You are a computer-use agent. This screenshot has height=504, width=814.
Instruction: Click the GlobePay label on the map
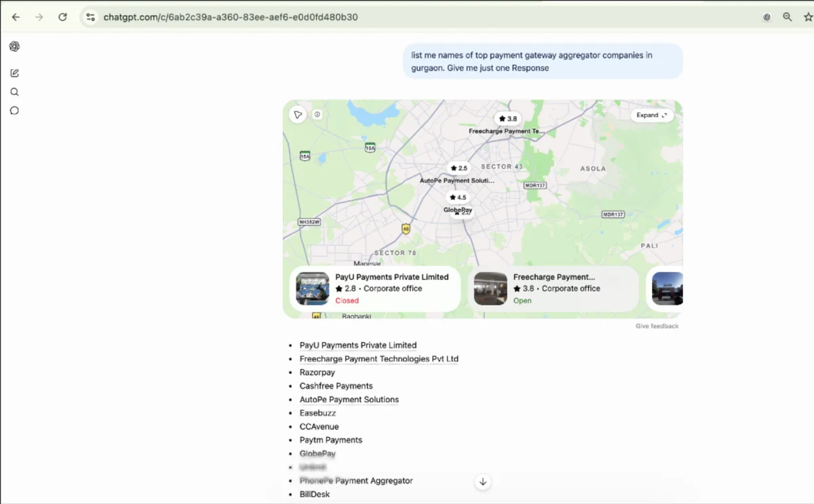[x=457, y=210]
